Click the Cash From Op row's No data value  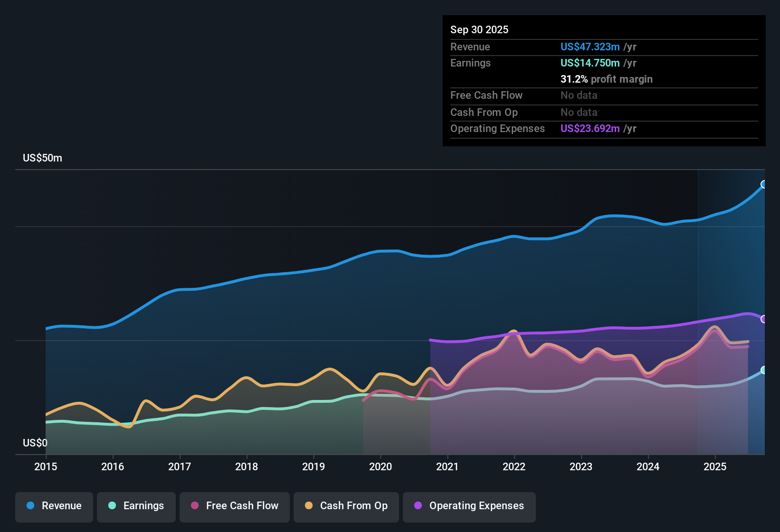(579, 113)
